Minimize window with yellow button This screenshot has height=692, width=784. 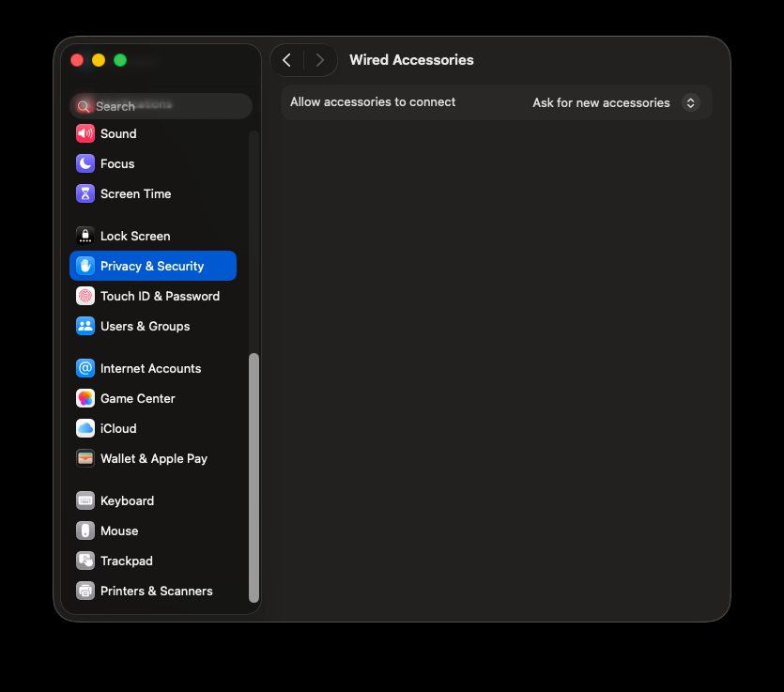click(99, 60)
